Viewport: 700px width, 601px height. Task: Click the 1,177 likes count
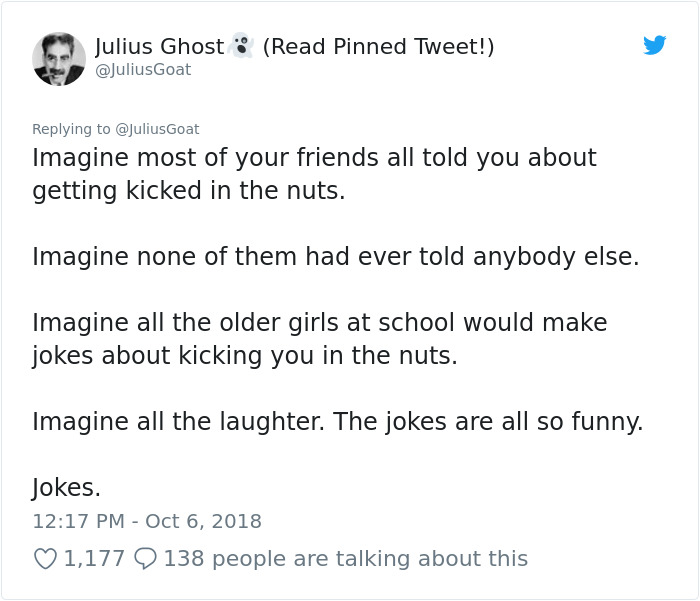point(94,559)
